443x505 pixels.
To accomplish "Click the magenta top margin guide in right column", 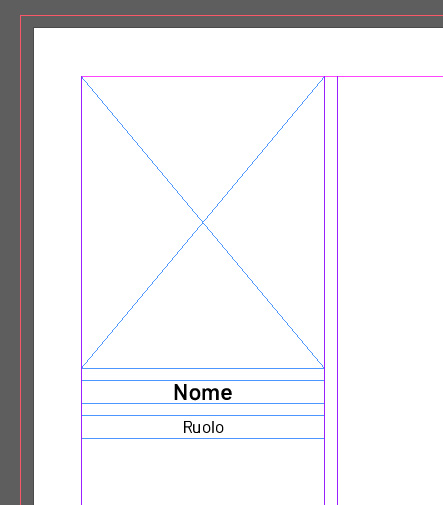I will [x=390, y=77].
